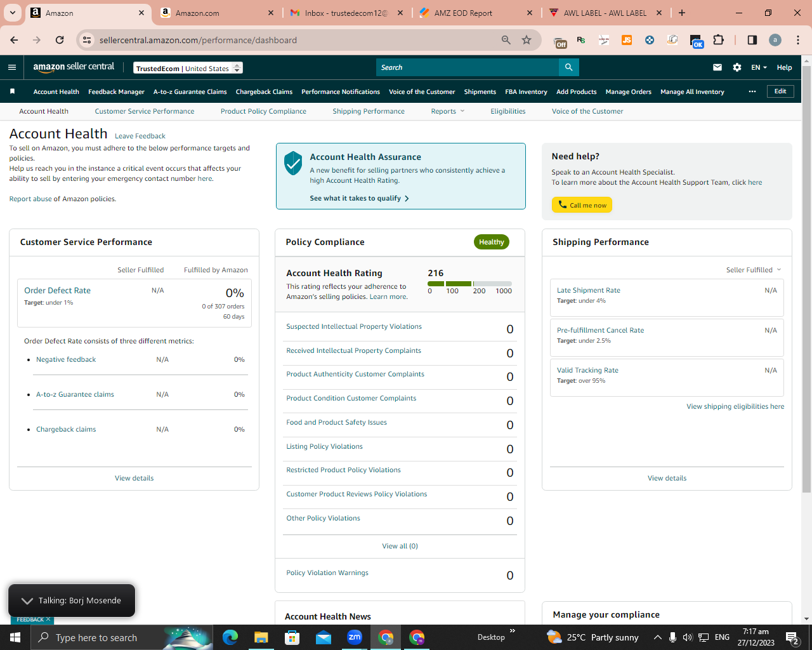Click the Late Shipment Rate link
Screen dimensions: 812x650
589,290
